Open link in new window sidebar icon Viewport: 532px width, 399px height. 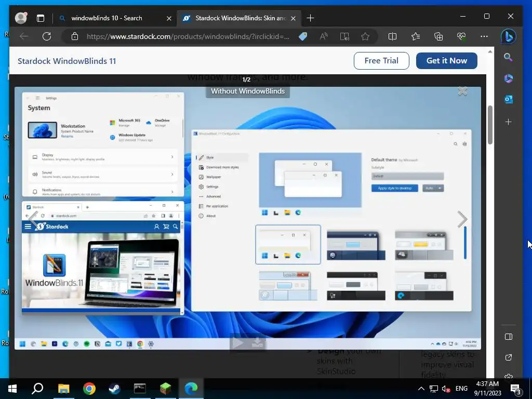click(508, 357)
